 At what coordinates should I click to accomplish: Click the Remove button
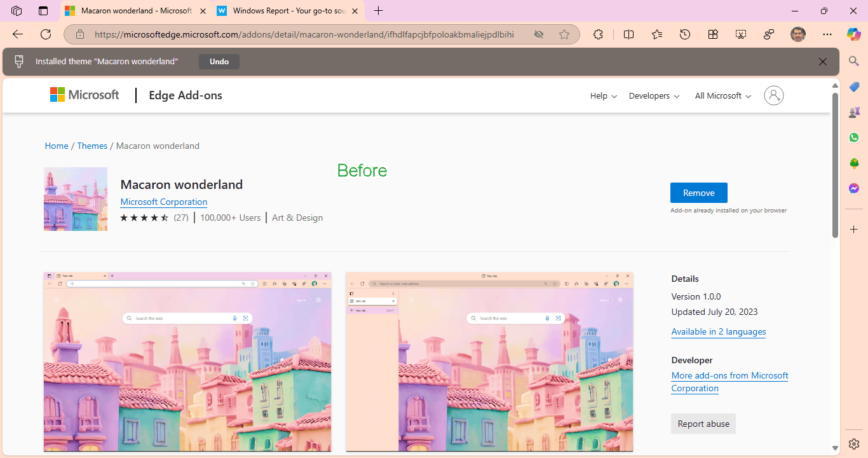pyautogui.click(x=699, y=193)
